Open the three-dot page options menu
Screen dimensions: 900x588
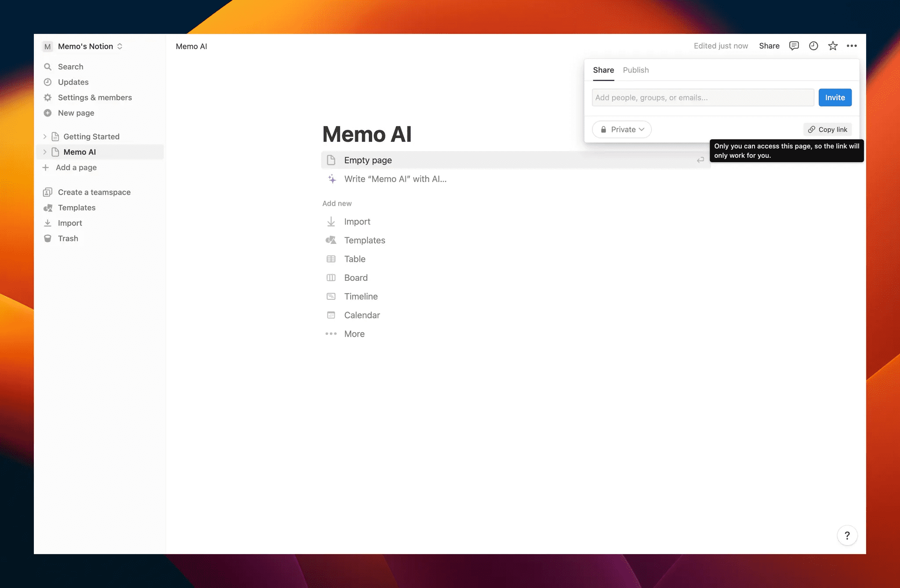pos(852,46)
